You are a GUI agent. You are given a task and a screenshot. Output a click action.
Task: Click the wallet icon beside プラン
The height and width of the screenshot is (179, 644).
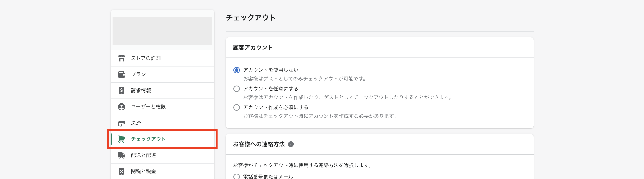point(122,75)
